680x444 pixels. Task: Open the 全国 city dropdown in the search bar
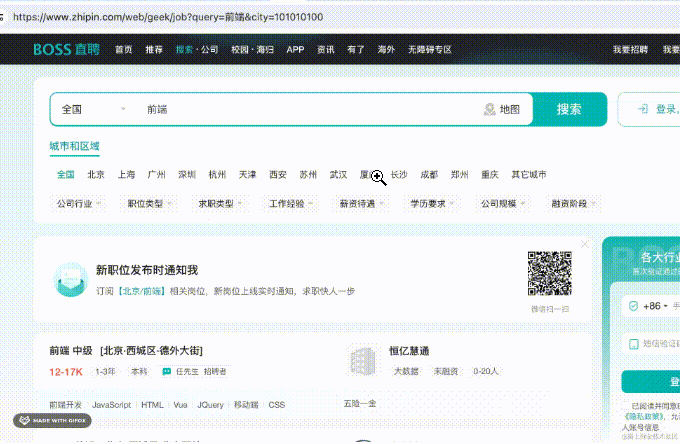pos(93,109)
